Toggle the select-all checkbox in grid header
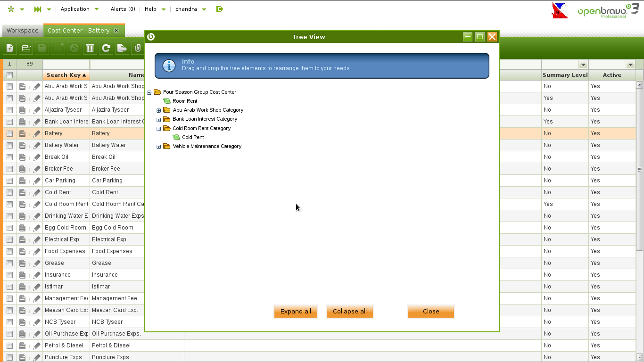 (x=9, y=75)
